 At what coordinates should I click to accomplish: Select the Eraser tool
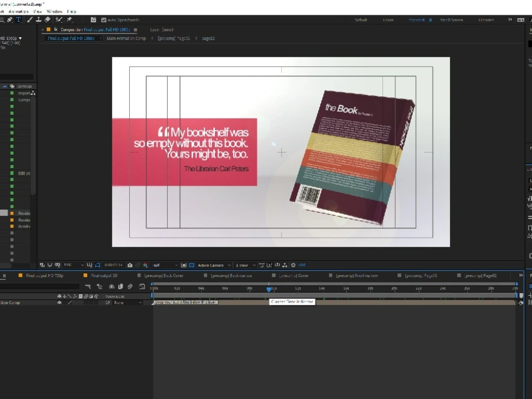coord(47,20)
